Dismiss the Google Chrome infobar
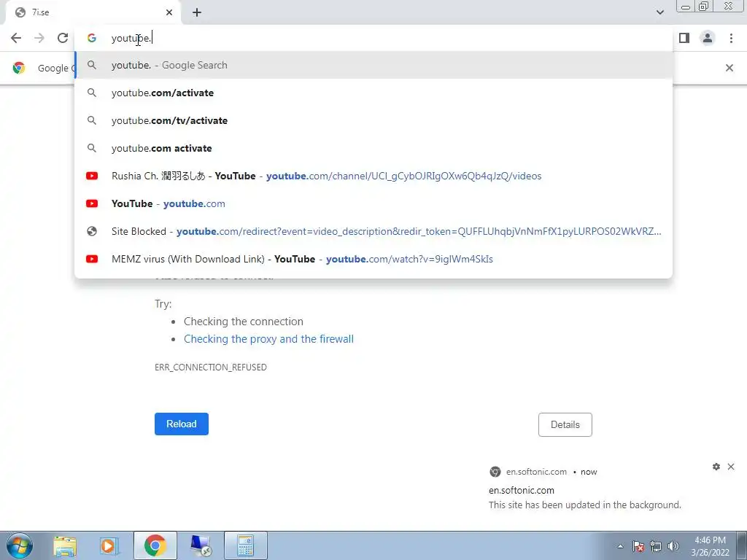 pos(729,68)
